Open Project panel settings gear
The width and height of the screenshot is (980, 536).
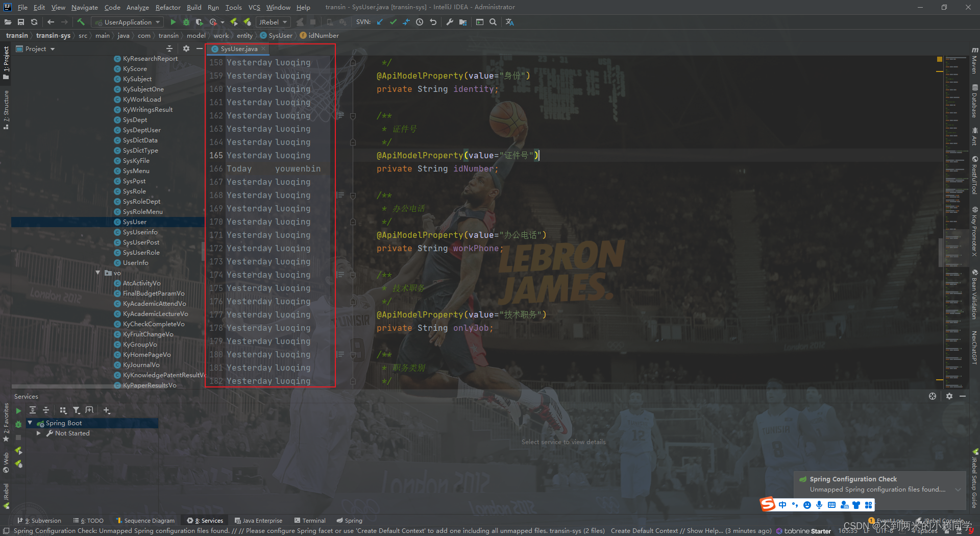point(186,48)
